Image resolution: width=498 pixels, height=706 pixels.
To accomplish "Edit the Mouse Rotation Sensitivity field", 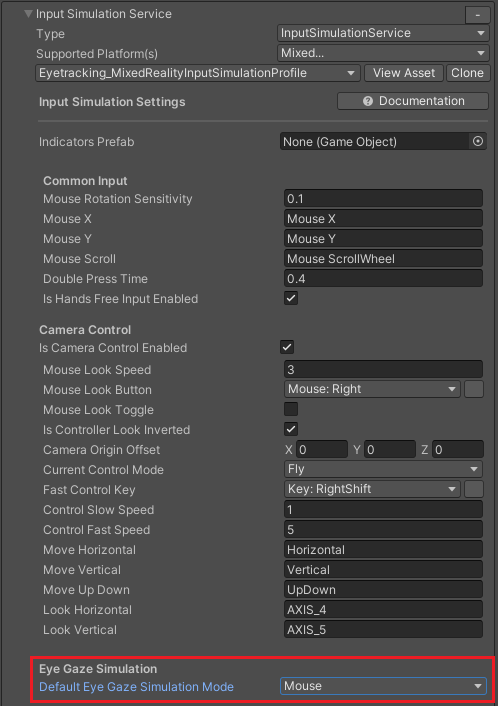I will (x=383, y=199).
